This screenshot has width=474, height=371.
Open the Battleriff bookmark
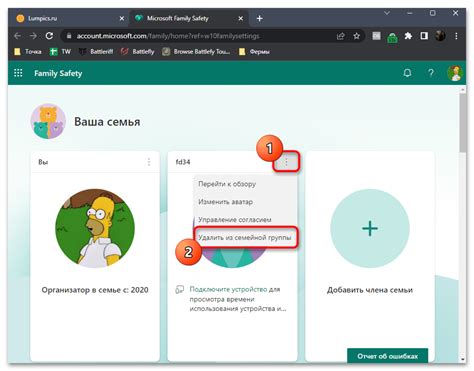[96, 52]
